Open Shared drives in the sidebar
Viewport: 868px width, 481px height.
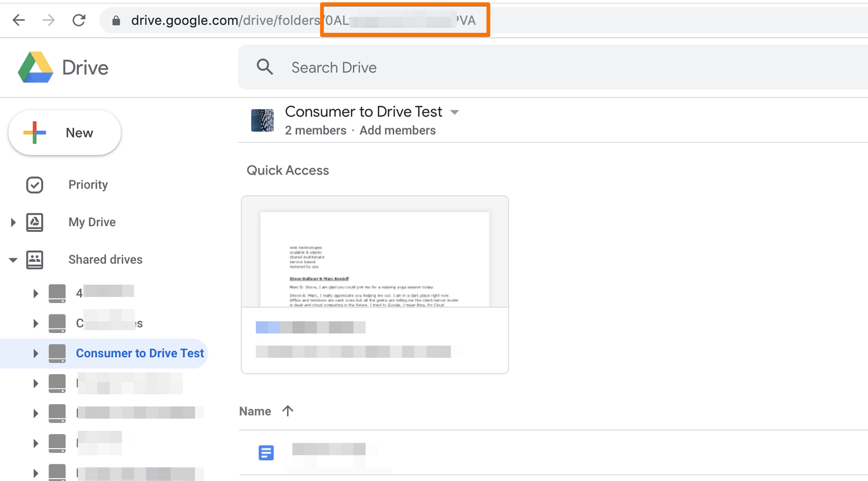point(105,260)
